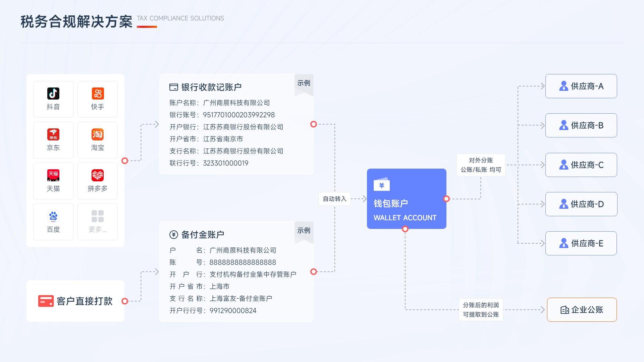The width and height of the screenshot is (644, 362).
Task: Select the JD (京东) platform icon
Action: click(x=53, y=134)
